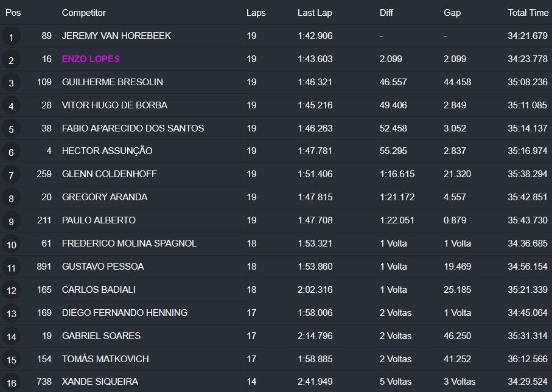Click the Total Time column header
The width and height of the screenshot is (552, 392).
click(x=528, y=13)
